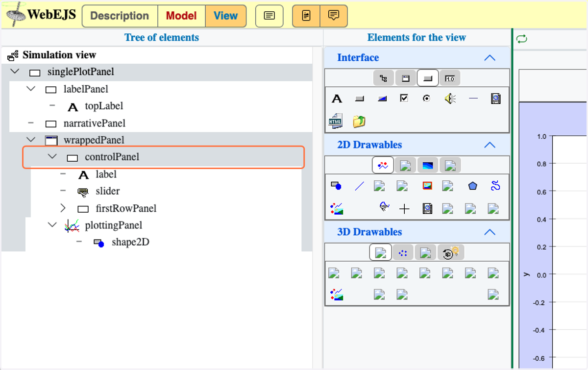The width and height of the screenshot is (588, 370).
Task: Pick the plain button element in Interface
Action: [360, 99]
